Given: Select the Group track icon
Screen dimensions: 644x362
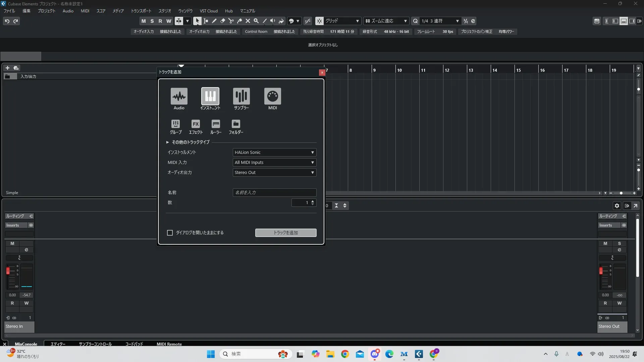Looking at the screenshot, I should coord(175,124).
